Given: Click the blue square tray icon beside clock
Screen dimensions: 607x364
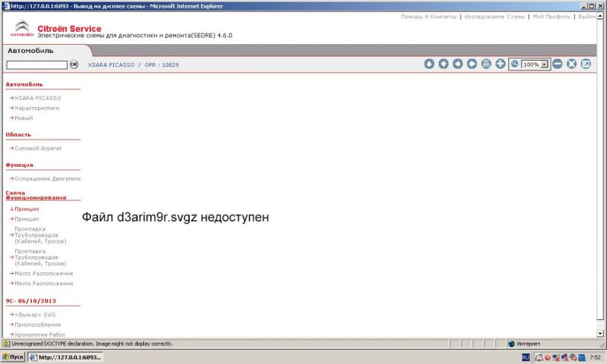Looking at the screenshot, I should 581,357.
